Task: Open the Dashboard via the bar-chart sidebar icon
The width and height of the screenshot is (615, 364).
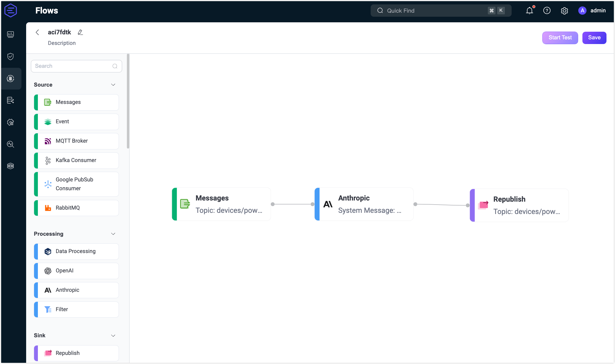Action: coord(11,34)
